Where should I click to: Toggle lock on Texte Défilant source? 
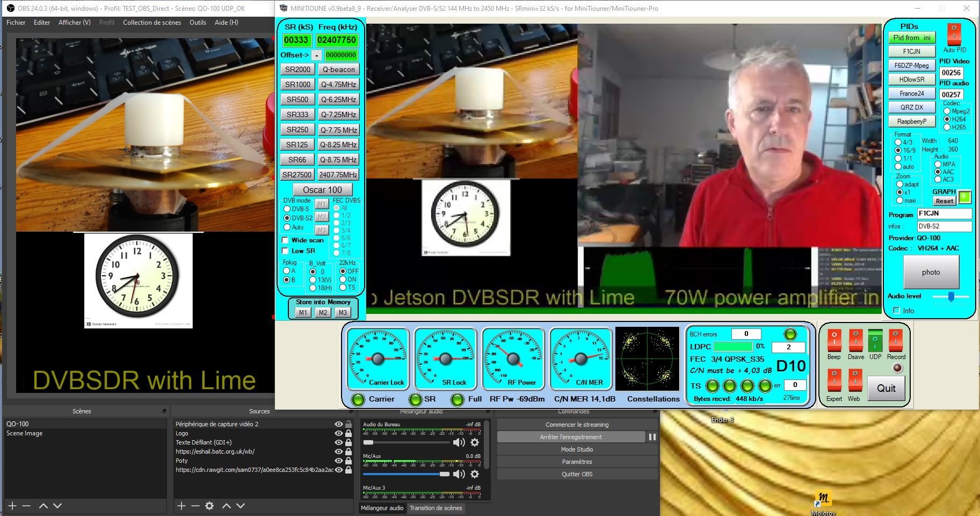(349, 442)
